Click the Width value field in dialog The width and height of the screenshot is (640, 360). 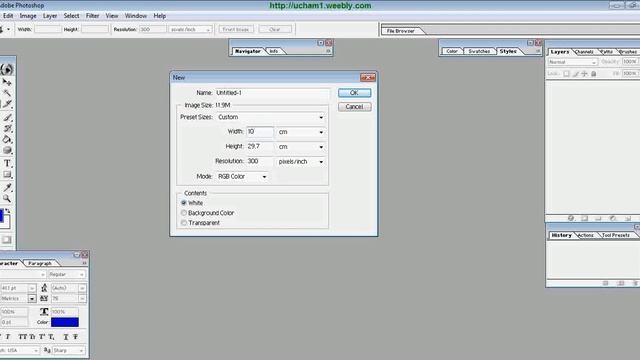(260, 132)
